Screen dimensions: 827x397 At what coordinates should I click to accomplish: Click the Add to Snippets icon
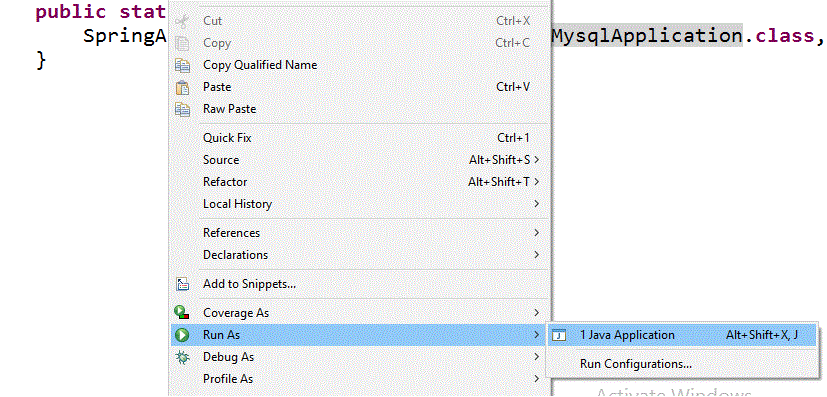point(182,284)
